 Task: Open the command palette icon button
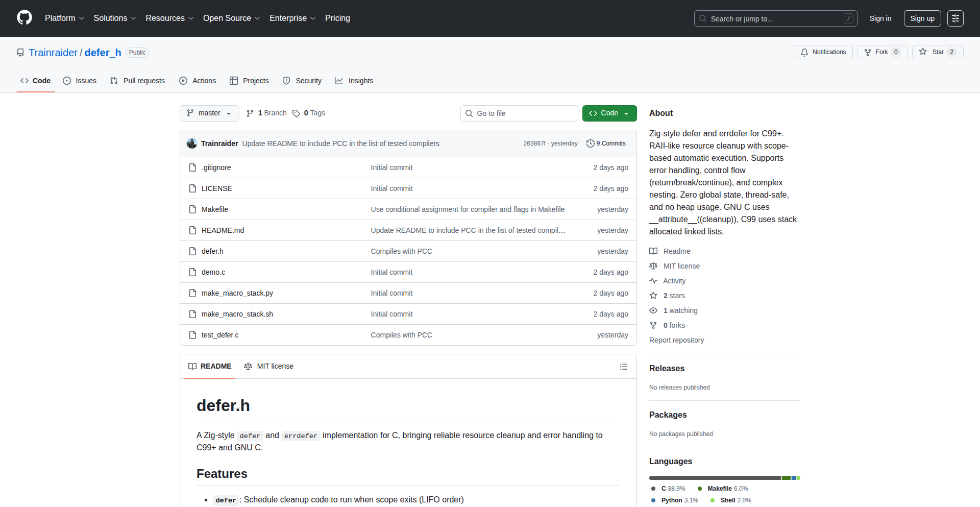[955, 18]
